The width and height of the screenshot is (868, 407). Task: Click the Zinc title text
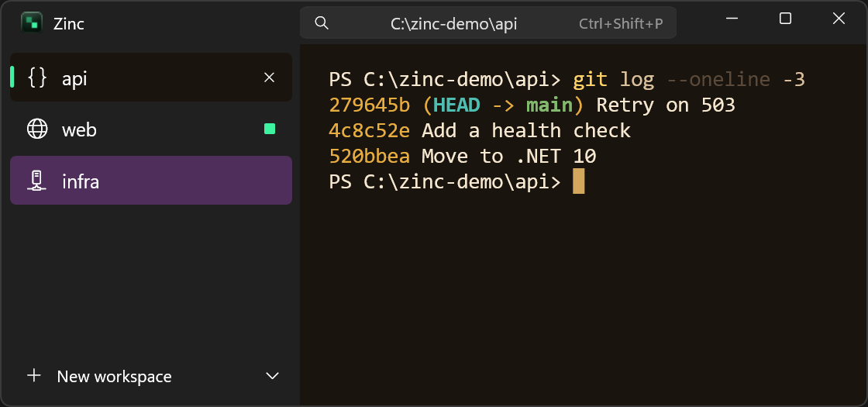(69, 24)
